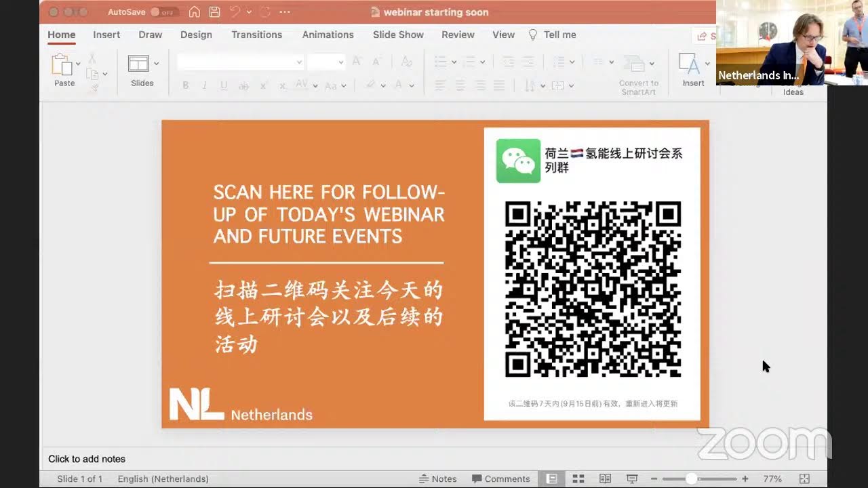Toggle Underline formatting
Image resolution: width=868 pixels, height=488 pixels.
point(224,85)
